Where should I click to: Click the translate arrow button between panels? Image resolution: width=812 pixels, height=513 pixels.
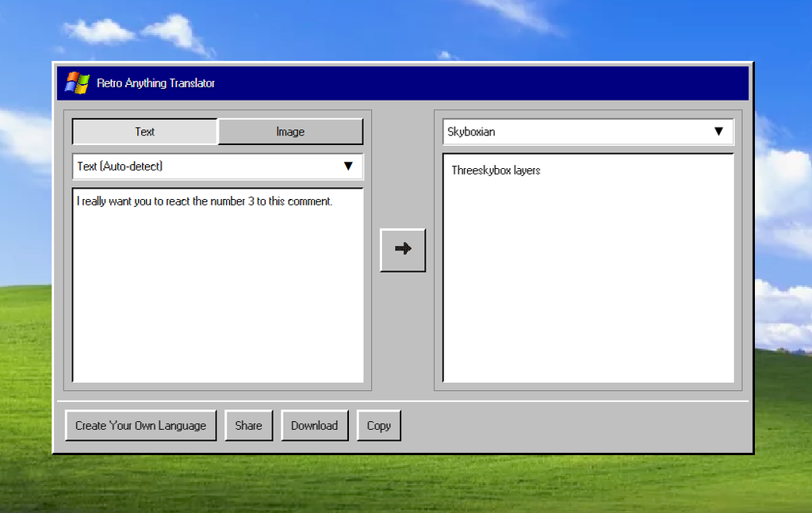pyautogui.click(x=403, y=250)
